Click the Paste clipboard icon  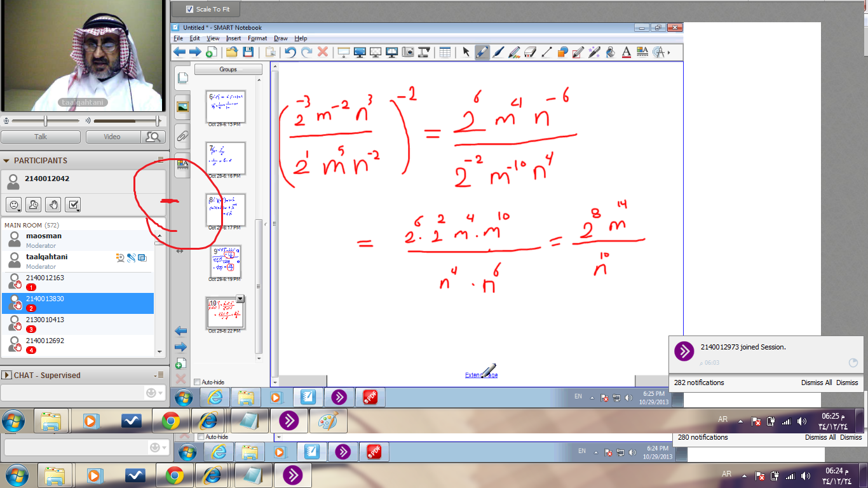tap(270, 52)
